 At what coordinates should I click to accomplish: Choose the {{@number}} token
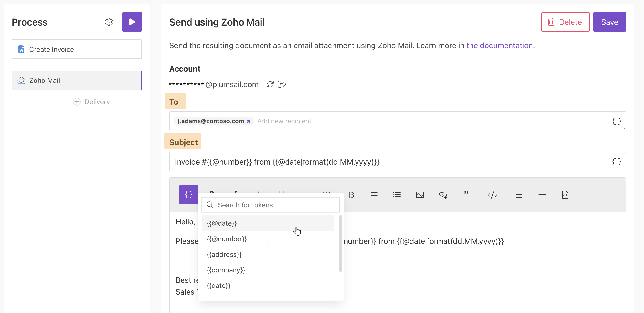point(268,239)
